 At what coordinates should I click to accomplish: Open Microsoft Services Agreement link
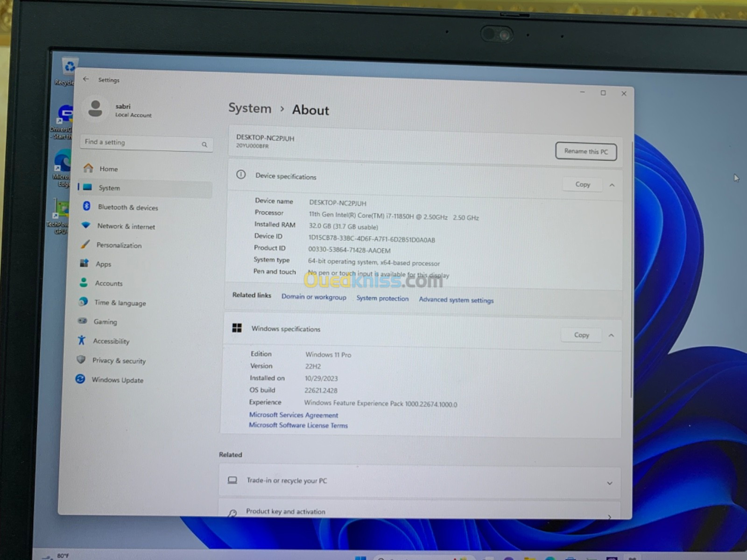294,415
